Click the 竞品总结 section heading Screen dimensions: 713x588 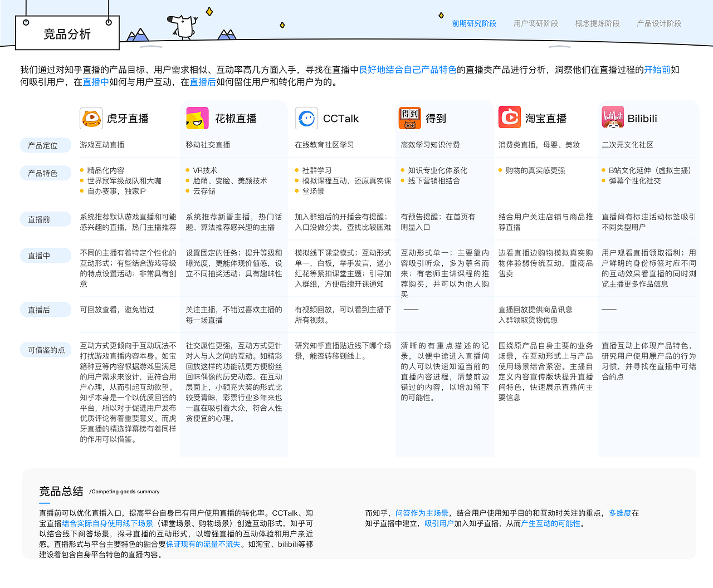(x=61, y=491)
